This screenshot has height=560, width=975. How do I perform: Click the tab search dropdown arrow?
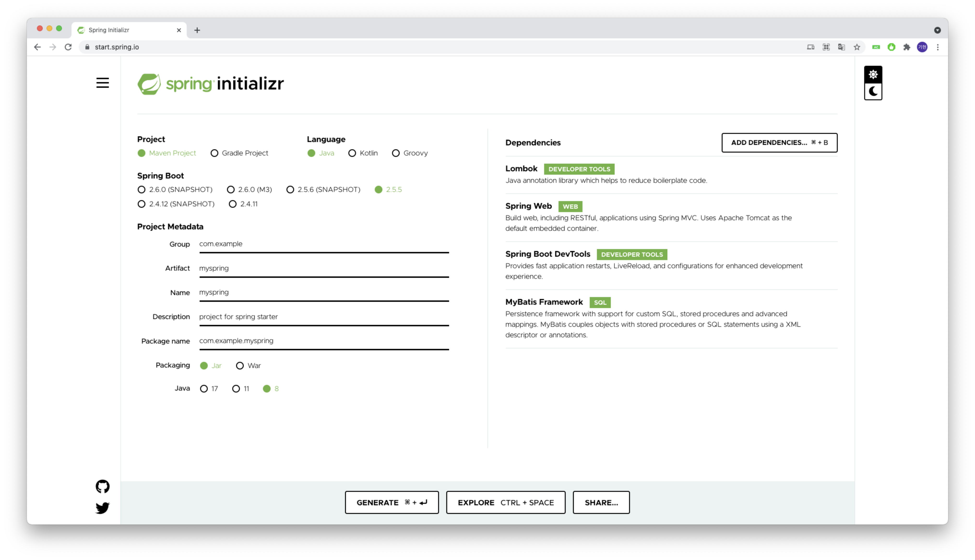click(x=937, y=30)
